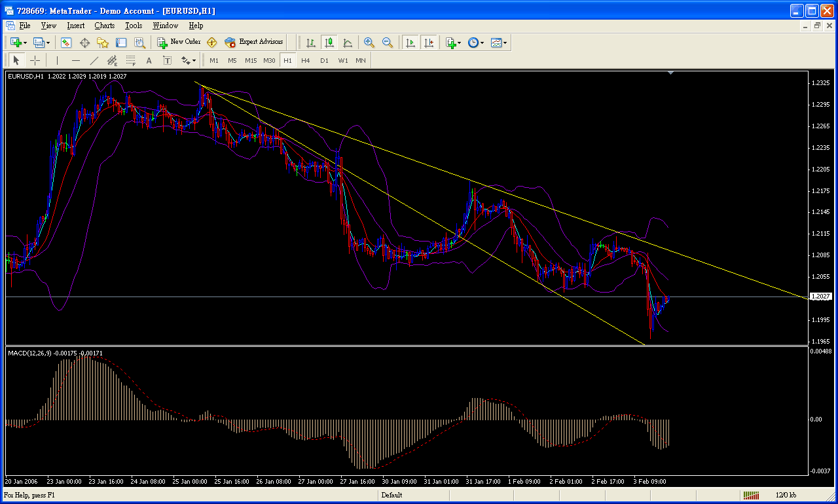Expand the Periods dropdown arrow

[x=482, y=43]
